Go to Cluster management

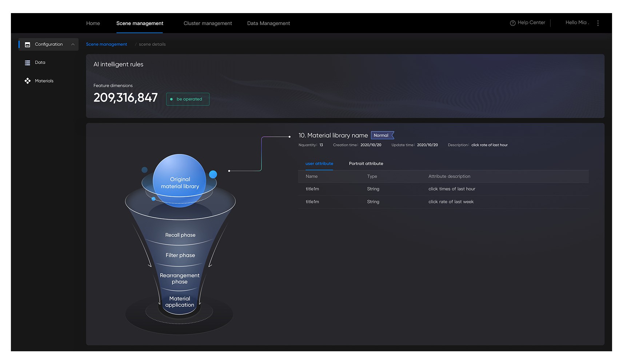(208, 23)
